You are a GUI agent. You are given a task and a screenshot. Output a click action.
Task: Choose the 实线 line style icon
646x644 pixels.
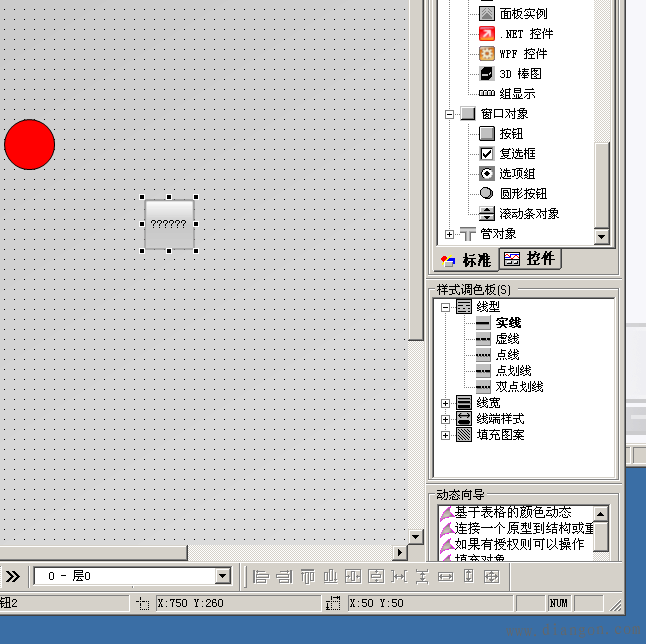tap(483, 323)
